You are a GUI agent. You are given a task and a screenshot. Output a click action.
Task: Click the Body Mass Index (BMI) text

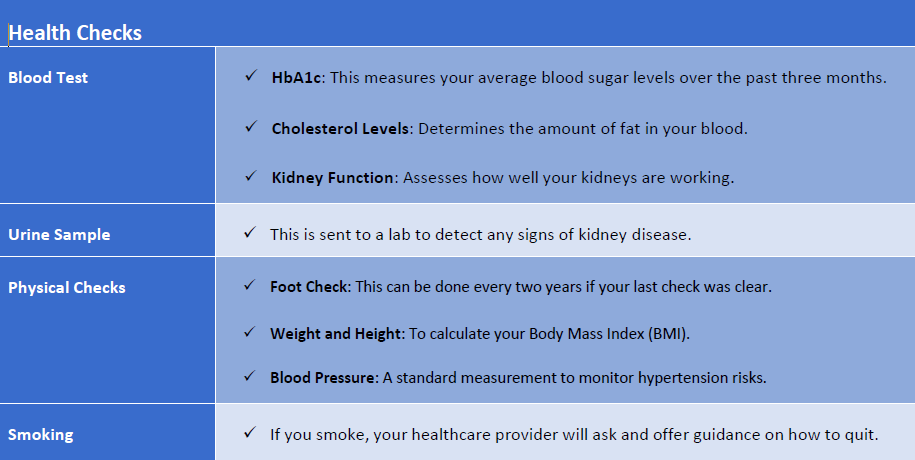(609, 334)
